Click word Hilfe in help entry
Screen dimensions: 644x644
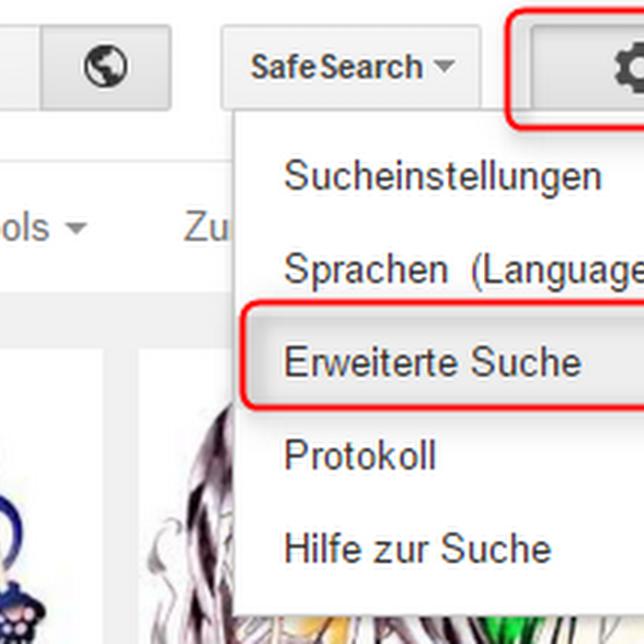[323, 548]
